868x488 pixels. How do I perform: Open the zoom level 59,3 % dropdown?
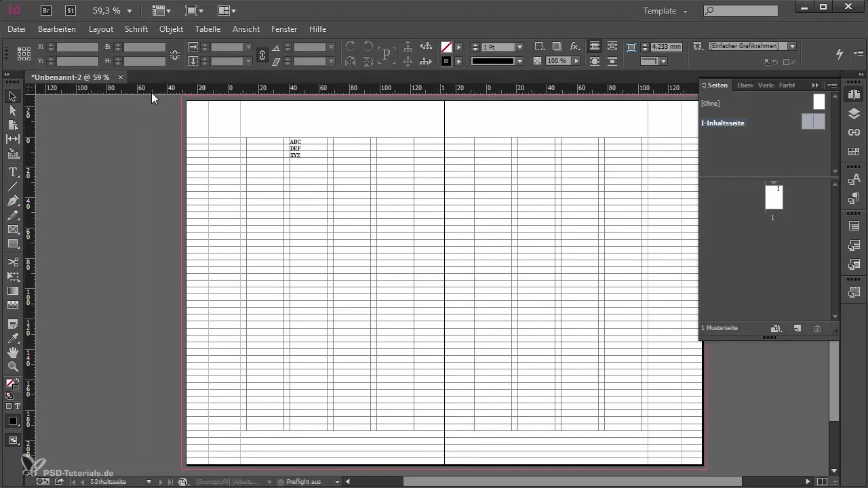pyautogui.click(x=129, y=11)
